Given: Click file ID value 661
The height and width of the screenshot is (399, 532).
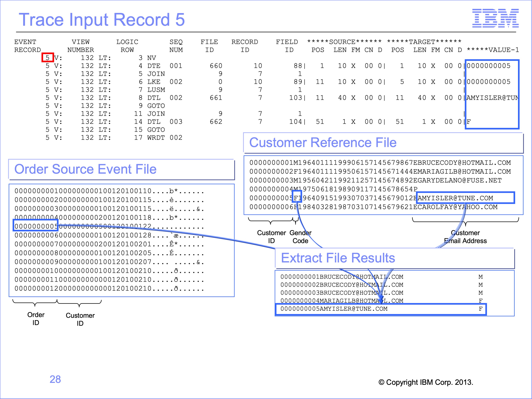Looking at the screenshot, I should click(216, 98).
